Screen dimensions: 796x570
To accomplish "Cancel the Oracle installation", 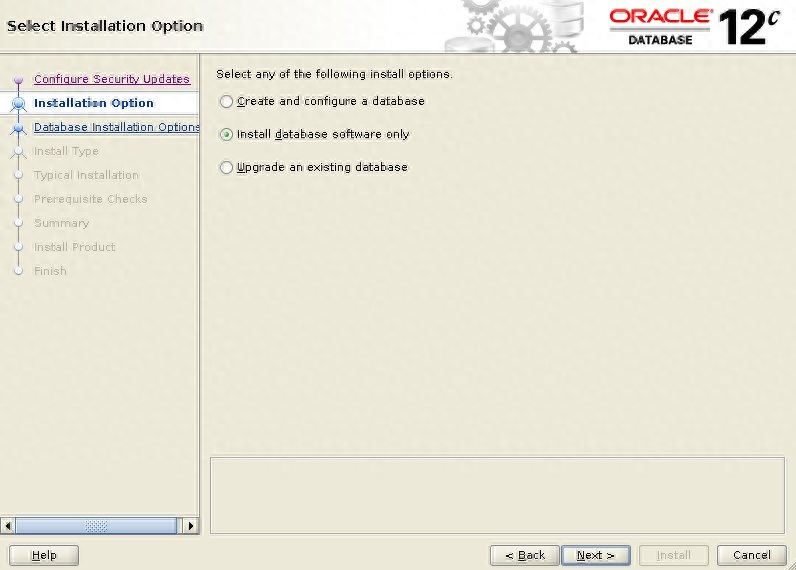I will tap(751, 555).
